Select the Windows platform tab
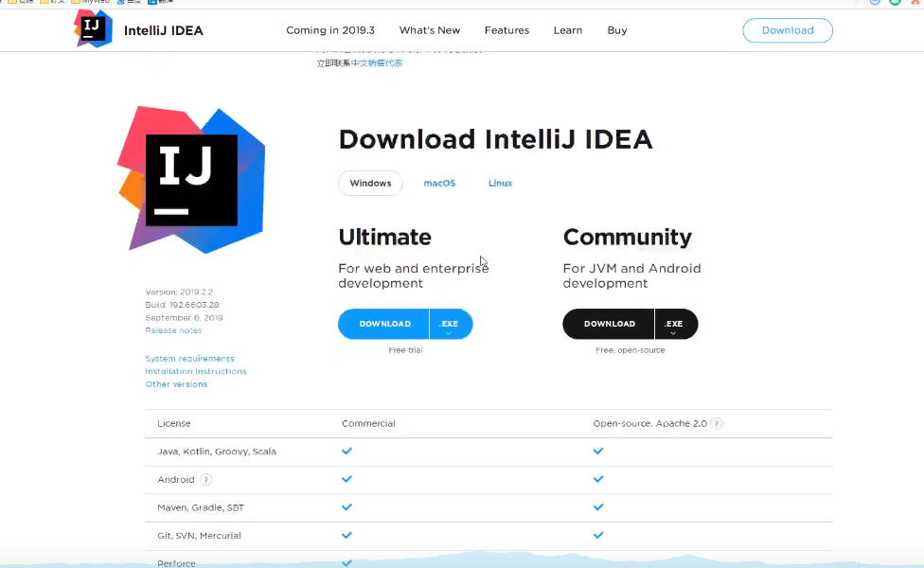This screenshot has width=924, height=568. pyautogui.click(x=370, y=184)
